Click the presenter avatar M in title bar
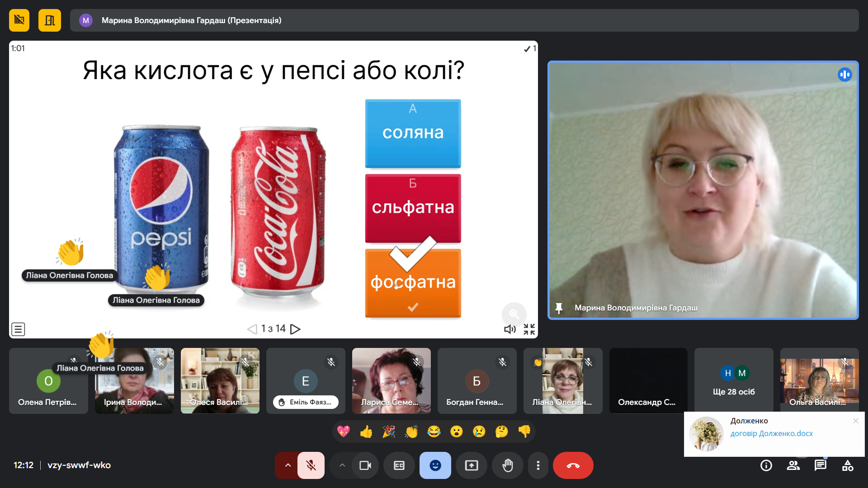The height and width of the screenshot is (488, 868). 86,20
